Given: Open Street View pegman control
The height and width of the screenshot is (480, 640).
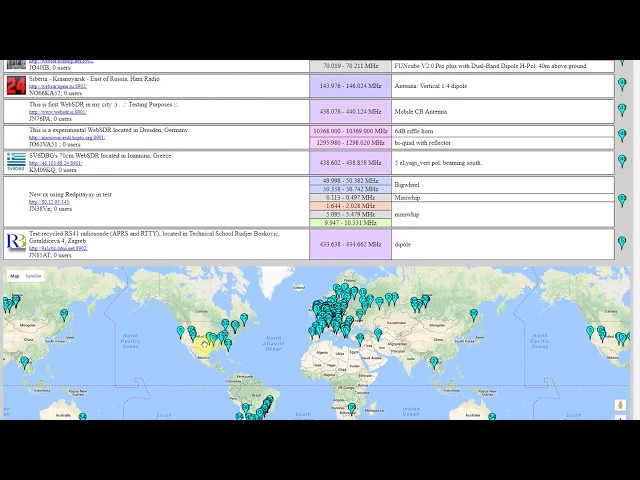Looking at the screenshot, I should (x=620, y=405).
